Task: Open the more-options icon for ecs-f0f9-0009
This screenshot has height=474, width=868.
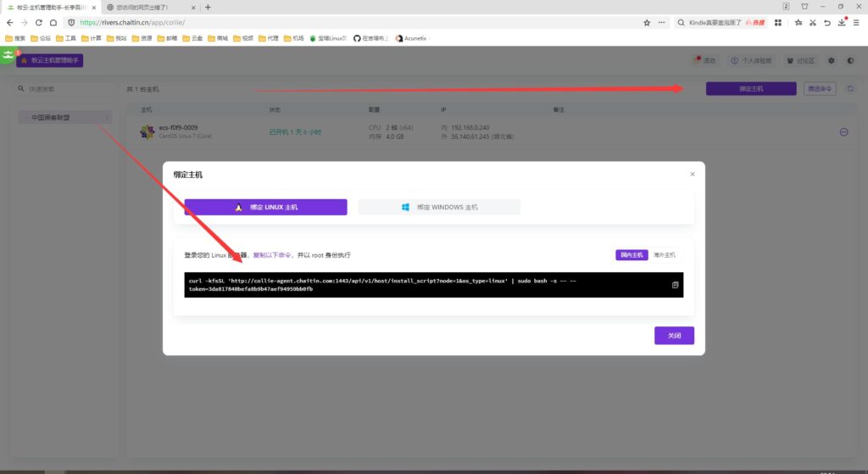Action: (x=843, y=131)
